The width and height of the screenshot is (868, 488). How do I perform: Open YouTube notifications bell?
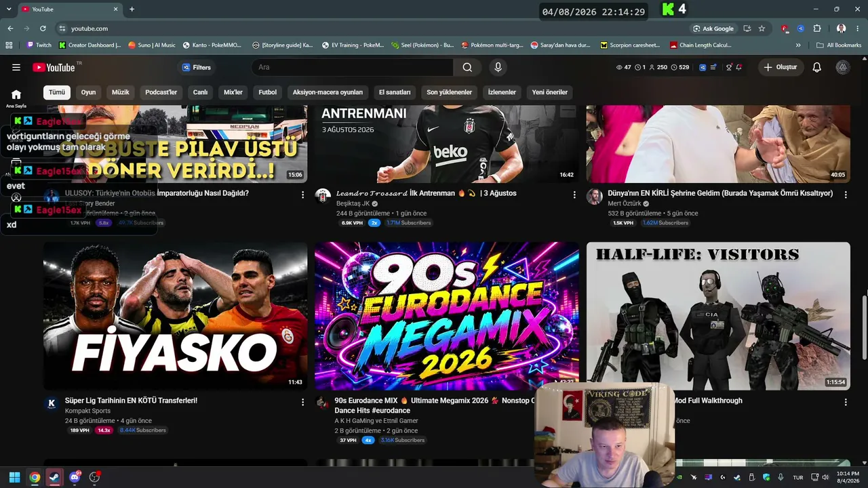point(817,67)
